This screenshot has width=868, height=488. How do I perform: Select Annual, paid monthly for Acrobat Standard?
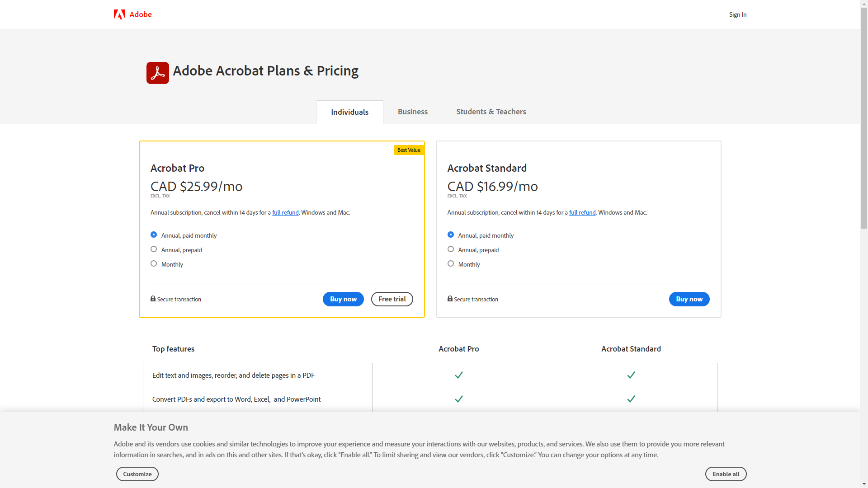pos(451,235)
